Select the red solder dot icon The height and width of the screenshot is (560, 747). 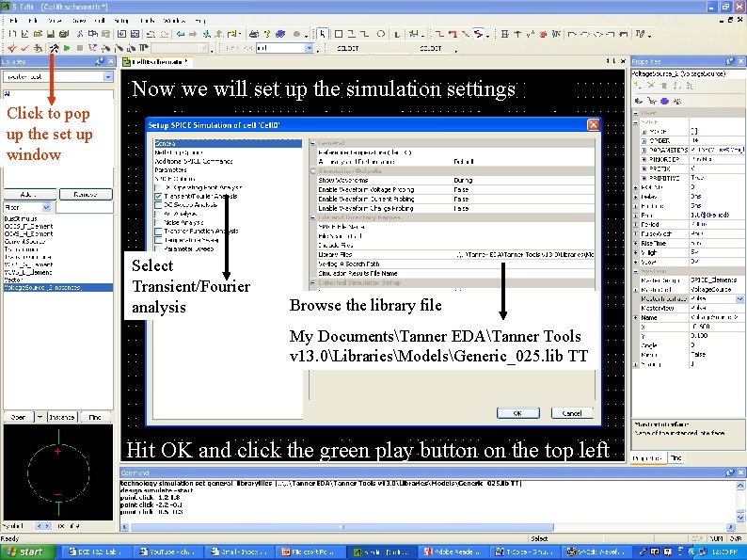pyautogui.click(x=543, y=34)
